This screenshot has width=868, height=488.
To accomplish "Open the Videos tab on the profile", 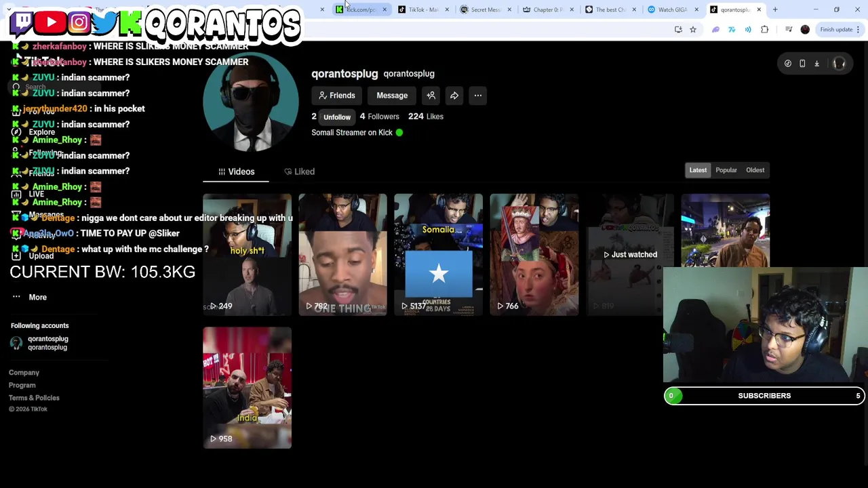I will coord(236,171).
